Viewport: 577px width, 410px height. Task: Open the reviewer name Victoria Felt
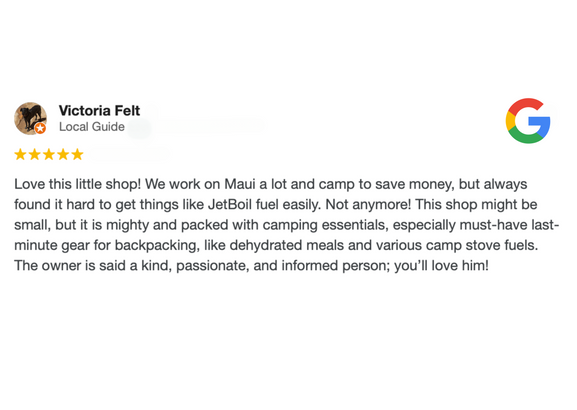coord(99,110)
